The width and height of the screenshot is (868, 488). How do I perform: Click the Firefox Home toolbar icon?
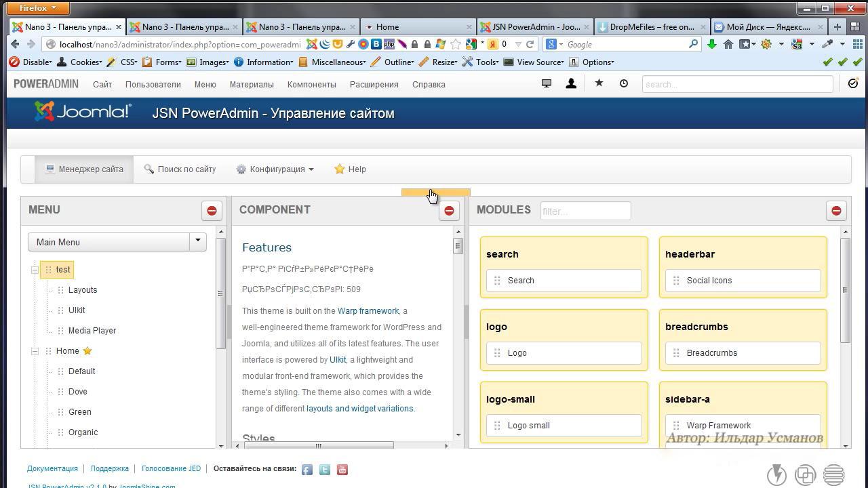[728, 44]
